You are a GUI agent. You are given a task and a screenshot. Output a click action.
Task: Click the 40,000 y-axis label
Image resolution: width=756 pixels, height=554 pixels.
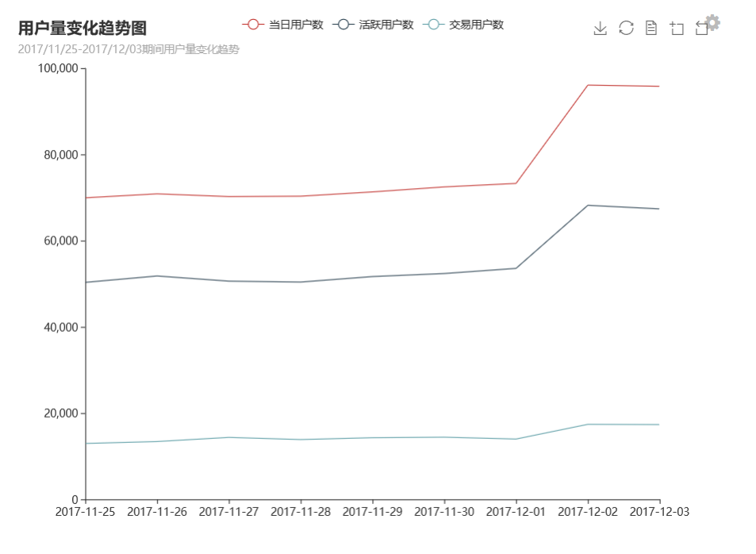coord(61,327)
